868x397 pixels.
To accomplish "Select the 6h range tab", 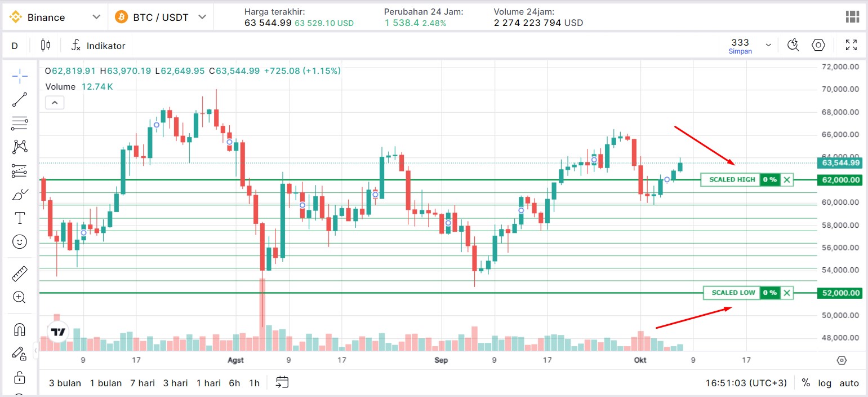I will coord(234,383).
